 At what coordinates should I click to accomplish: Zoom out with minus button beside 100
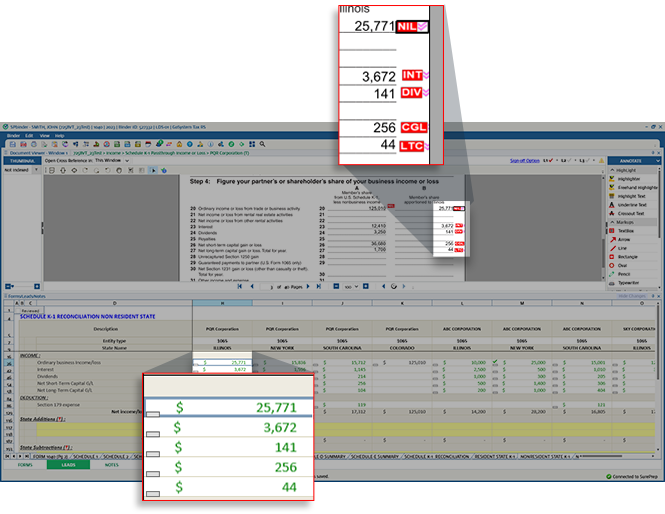pos(336,287)
